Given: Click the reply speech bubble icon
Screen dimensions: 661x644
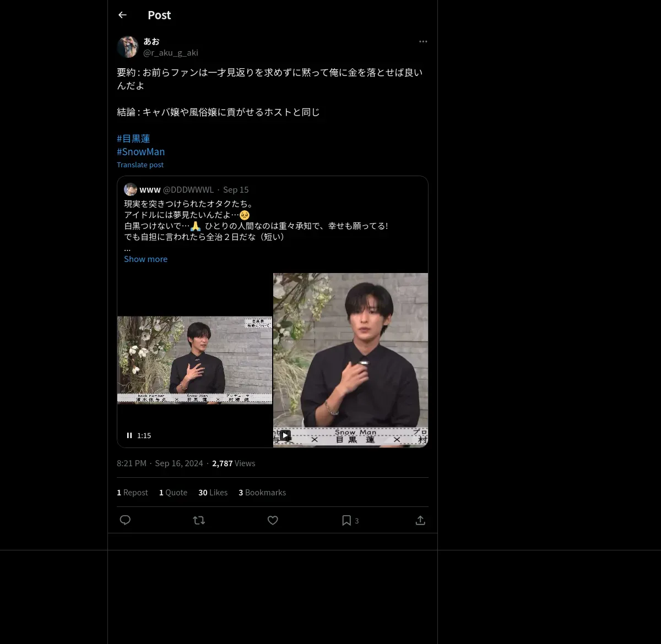Looking at the screenshot, I should coord(125,520).
